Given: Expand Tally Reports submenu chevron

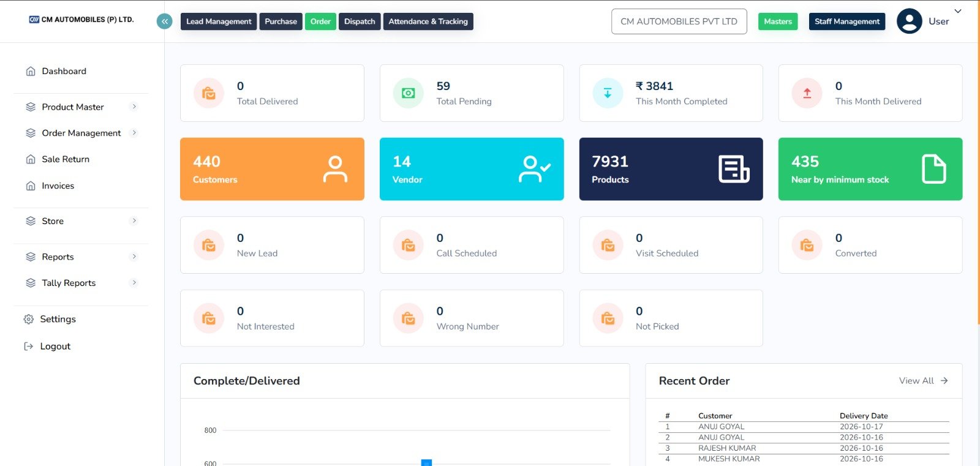Looking at the screenshot, I should [x=134, y=283].
